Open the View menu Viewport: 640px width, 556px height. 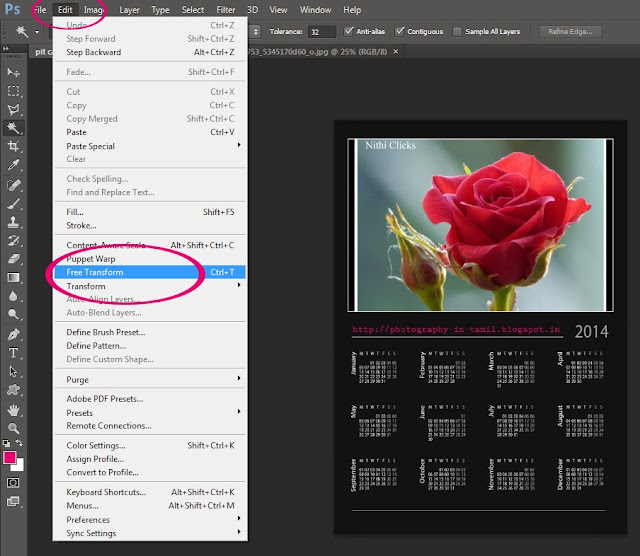click(278, 10)
